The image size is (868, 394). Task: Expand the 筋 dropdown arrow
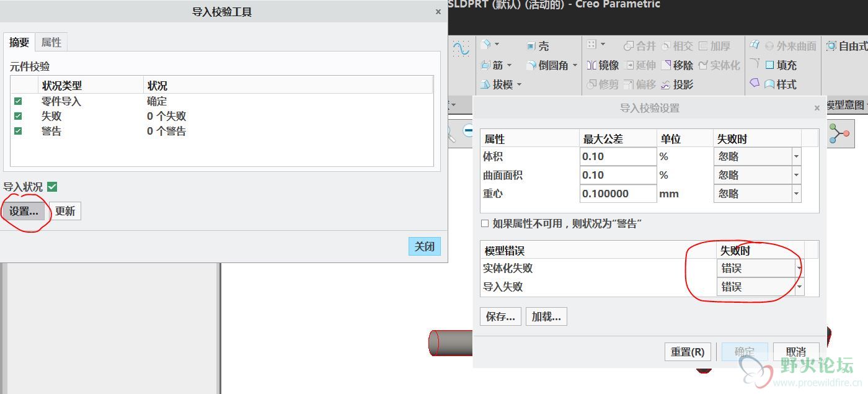pos(510,65)
